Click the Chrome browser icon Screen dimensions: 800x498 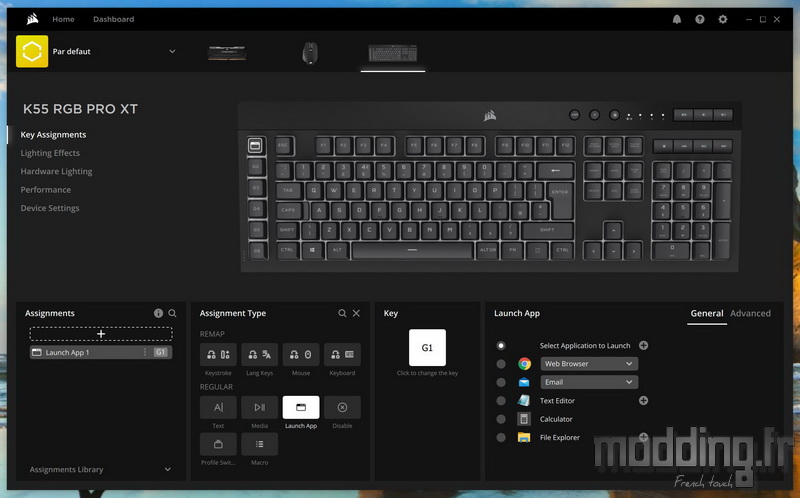[x=524, y=364]
